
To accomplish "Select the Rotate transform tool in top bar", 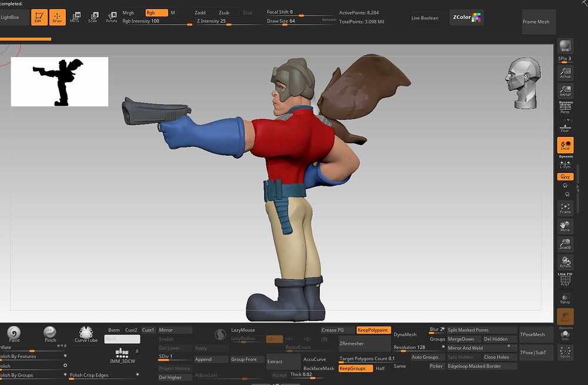I will [111, 17].
